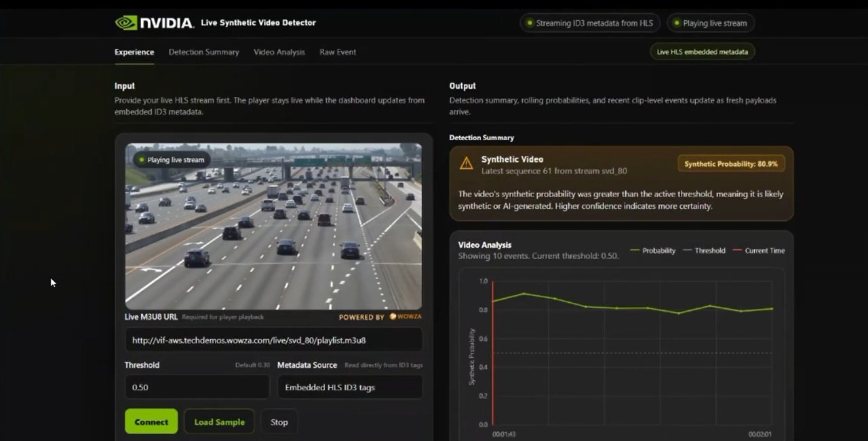Click the highway traffic video player
Viewport: 868px width, 441px height.
[x=273, y=226]
